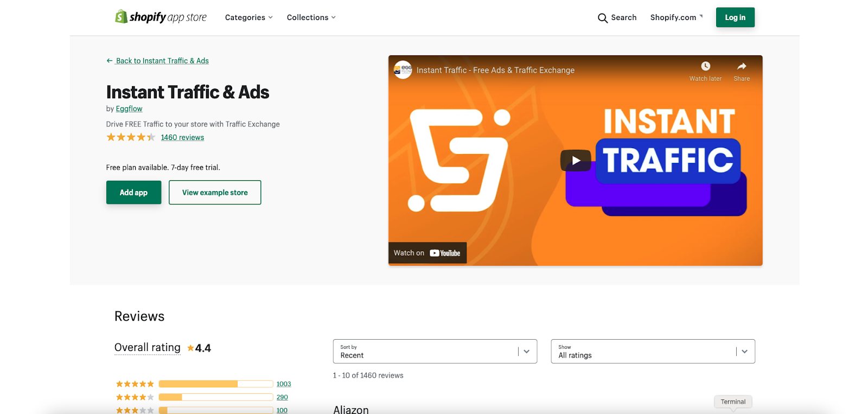868x414 pixels.
Task: Open the Categories dropdown menu
Action: pos(249,17)
